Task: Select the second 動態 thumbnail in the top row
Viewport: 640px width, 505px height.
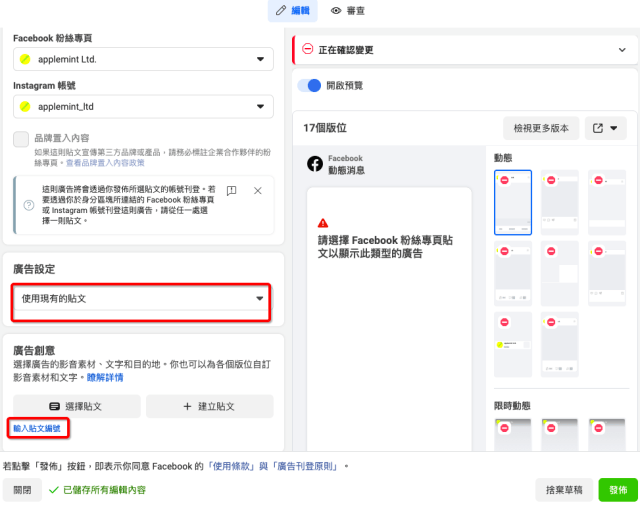Action: pos(560,202)
